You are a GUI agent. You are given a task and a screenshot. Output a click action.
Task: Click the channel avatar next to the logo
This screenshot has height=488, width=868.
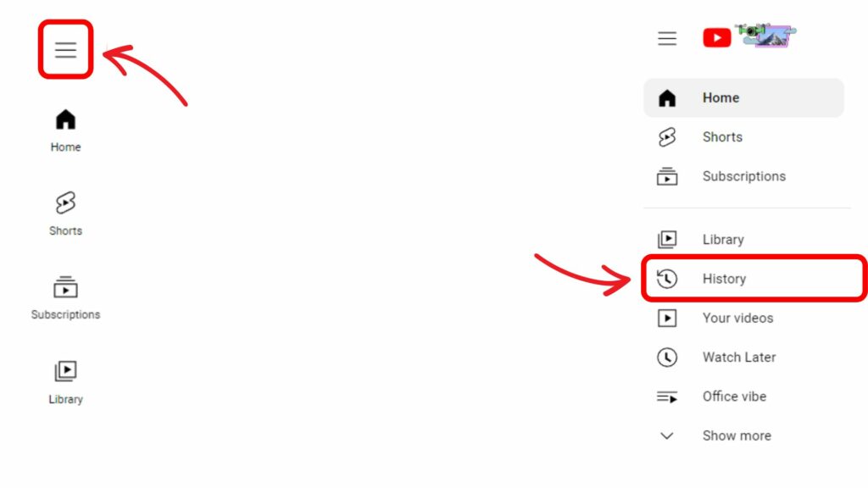(x=767, y=36)
